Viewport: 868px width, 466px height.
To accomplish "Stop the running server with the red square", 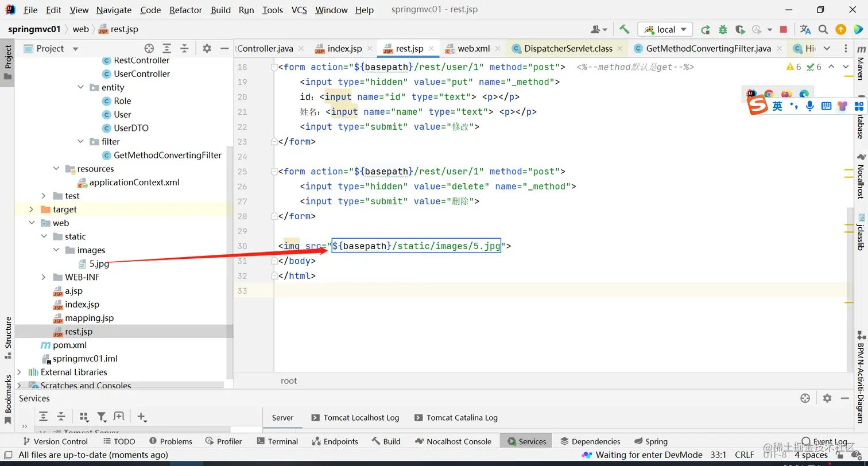I will pos(784,29).
